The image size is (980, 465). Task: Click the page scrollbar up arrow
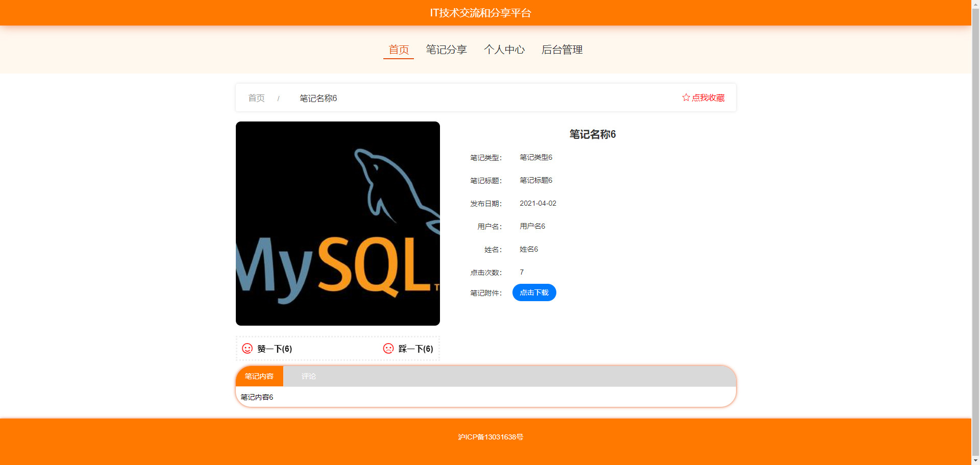(975, 4)
